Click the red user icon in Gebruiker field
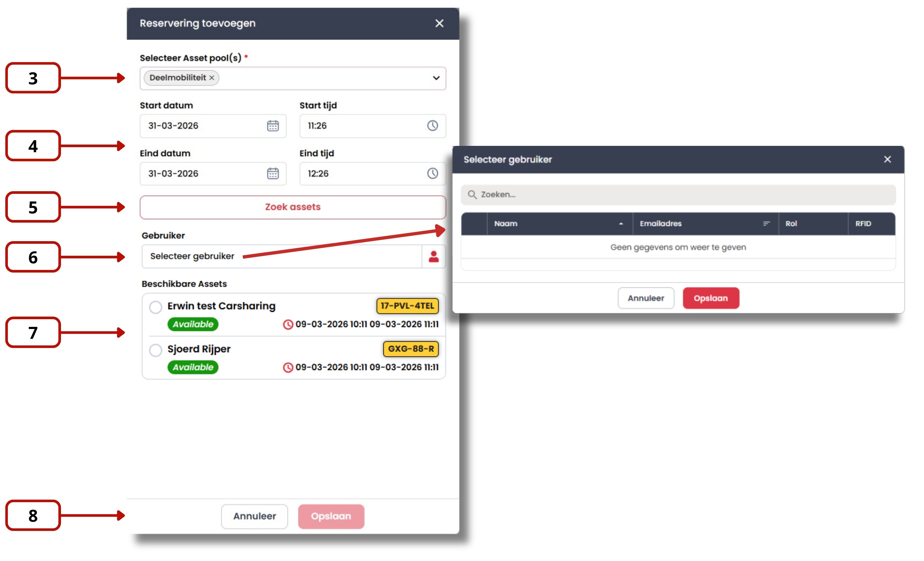The height and width of the screenshot is (561, 924). pyautogui.click(x=433, y=257)
